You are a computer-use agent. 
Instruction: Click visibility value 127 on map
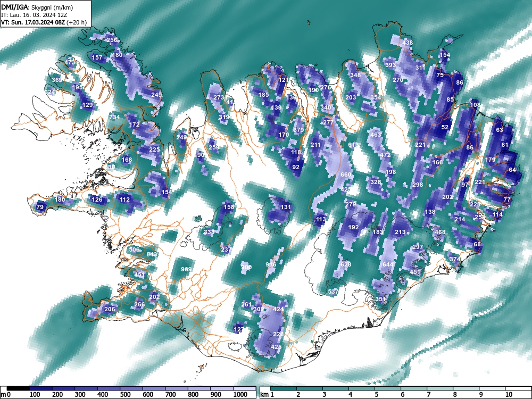[x=239, y=329]
